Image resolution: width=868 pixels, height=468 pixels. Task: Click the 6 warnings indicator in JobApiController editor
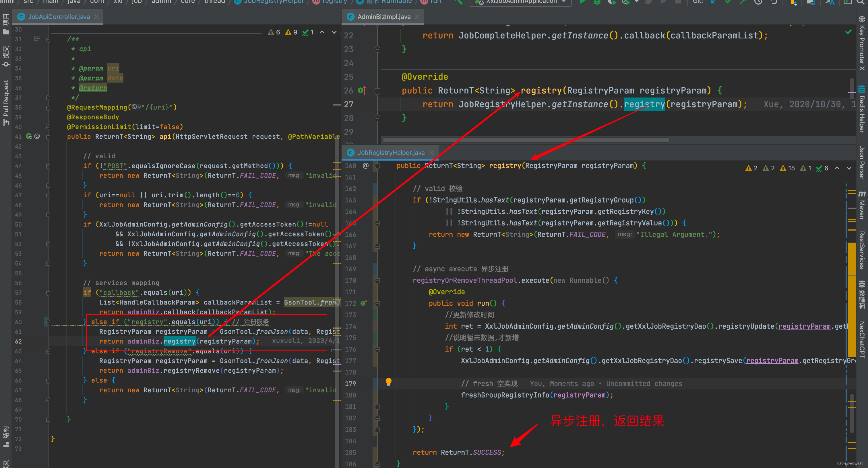click(x=274, y=32)
